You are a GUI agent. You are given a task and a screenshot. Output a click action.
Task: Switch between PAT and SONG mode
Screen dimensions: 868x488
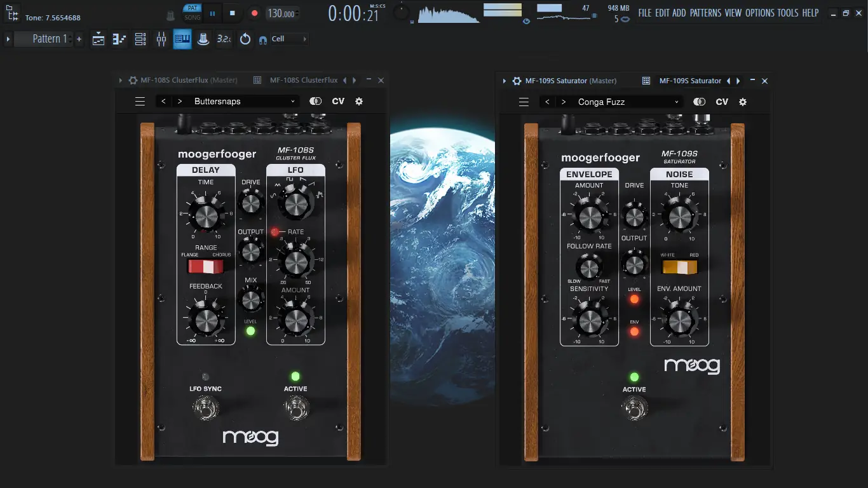click(192, 13)
